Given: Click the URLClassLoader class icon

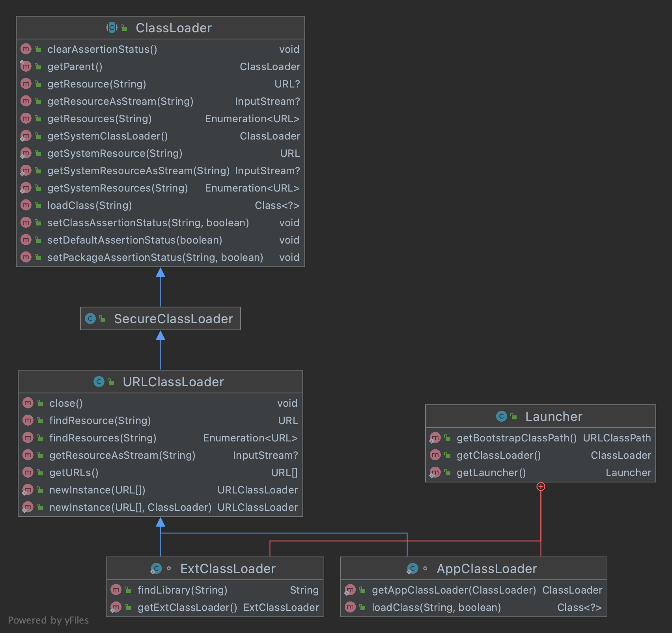Looking at the screenshot, I should coord(99,382).
